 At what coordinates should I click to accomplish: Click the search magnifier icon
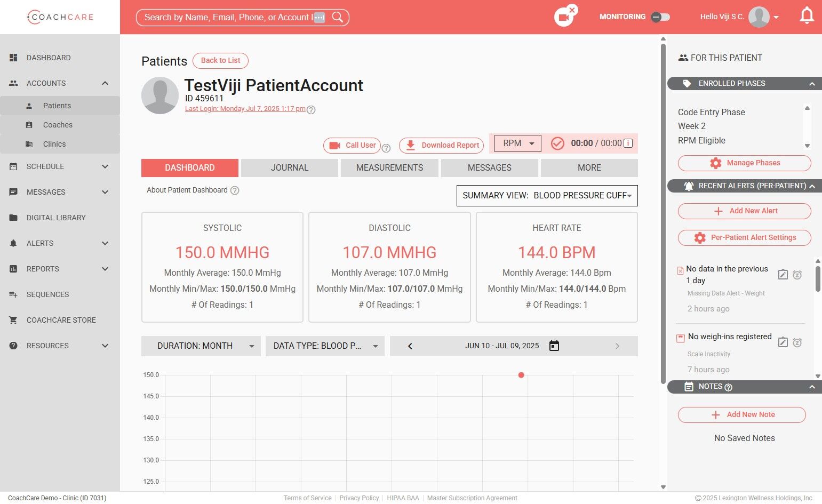tap(338, 17)
